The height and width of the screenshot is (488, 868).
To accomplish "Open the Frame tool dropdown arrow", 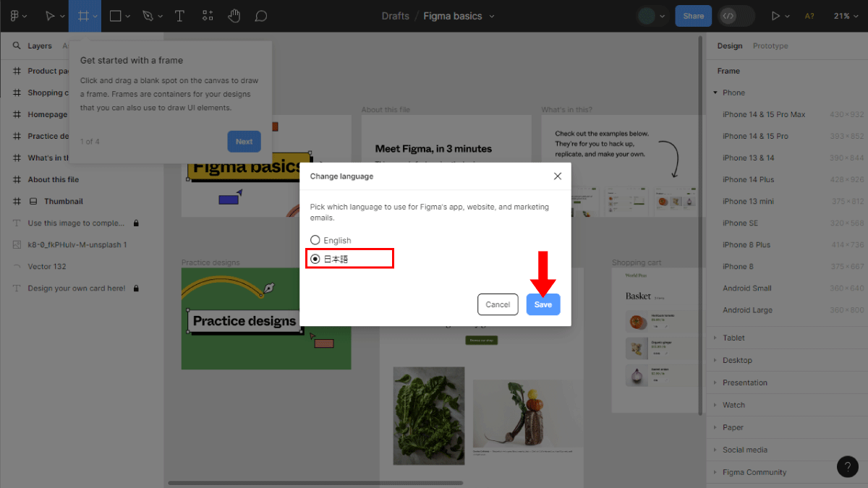I will (x=95, y=16).
